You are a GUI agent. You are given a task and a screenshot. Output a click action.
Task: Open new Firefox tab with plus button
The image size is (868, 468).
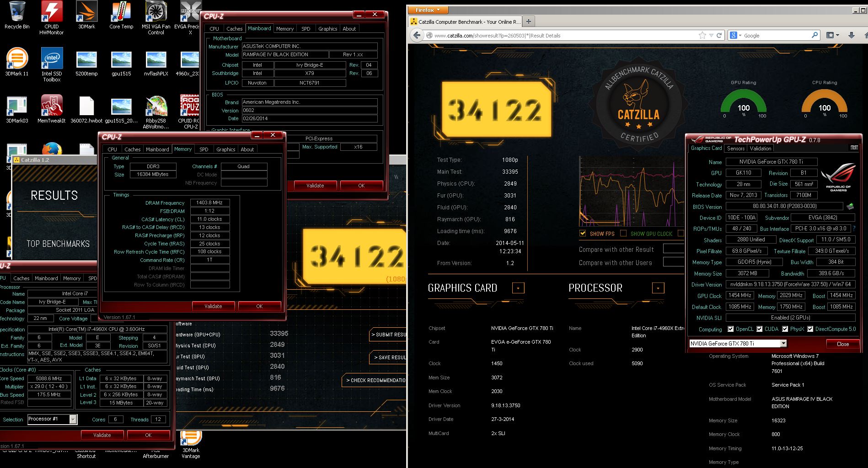click(529, 21)
